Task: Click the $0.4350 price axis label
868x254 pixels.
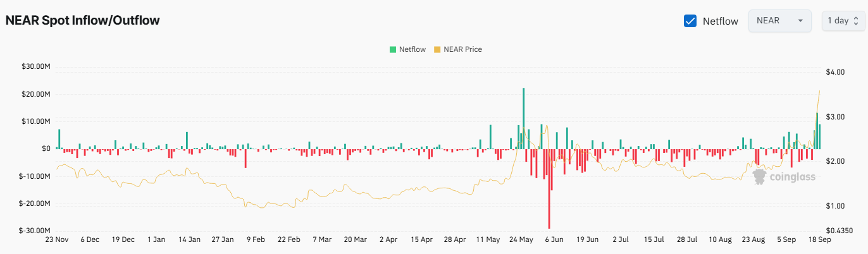Action: tap(840, 231)
